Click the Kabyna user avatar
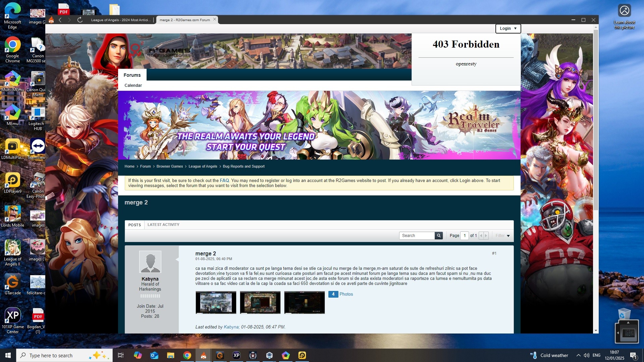 tap(150, 262)
